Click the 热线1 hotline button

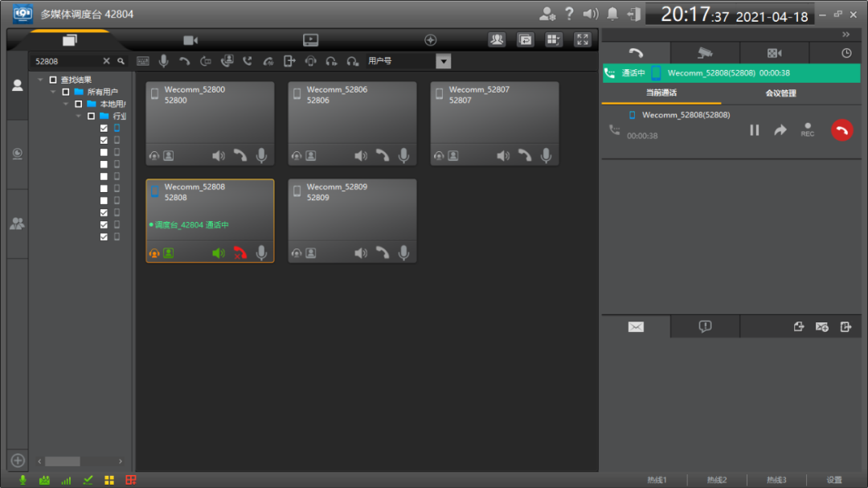pyautogui.click(x=657, y=480)
